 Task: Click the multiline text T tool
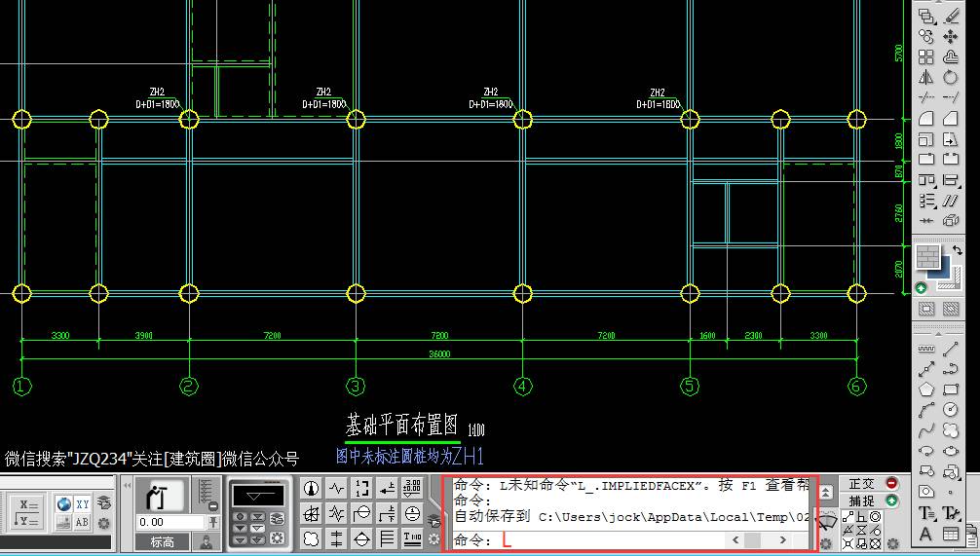pos(926,513)
